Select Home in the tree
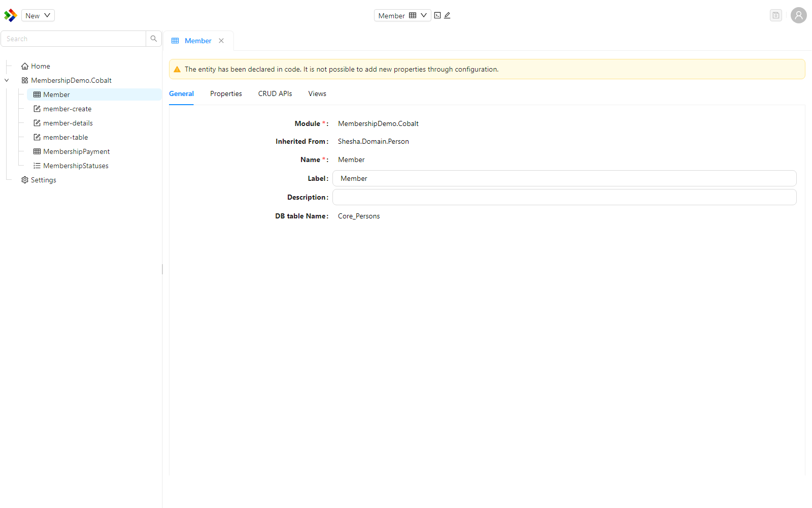Screen dimensions: 812x508 click(x=41, y=66)
